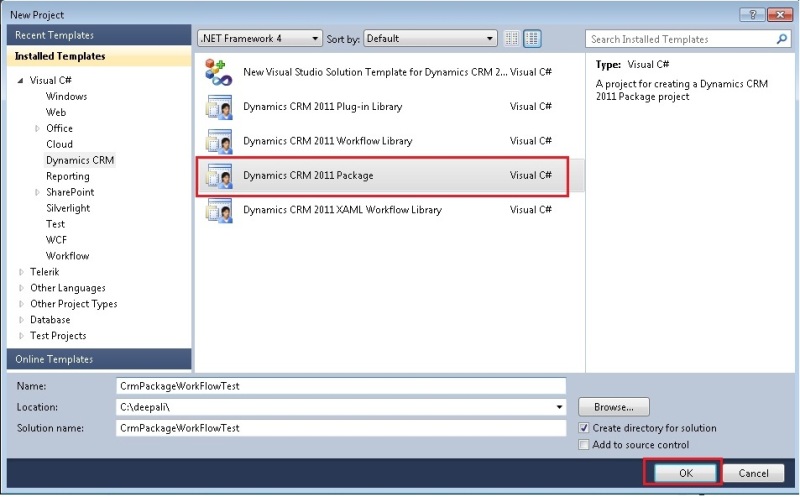Expand the Database tree node

(x=21, y=320)
